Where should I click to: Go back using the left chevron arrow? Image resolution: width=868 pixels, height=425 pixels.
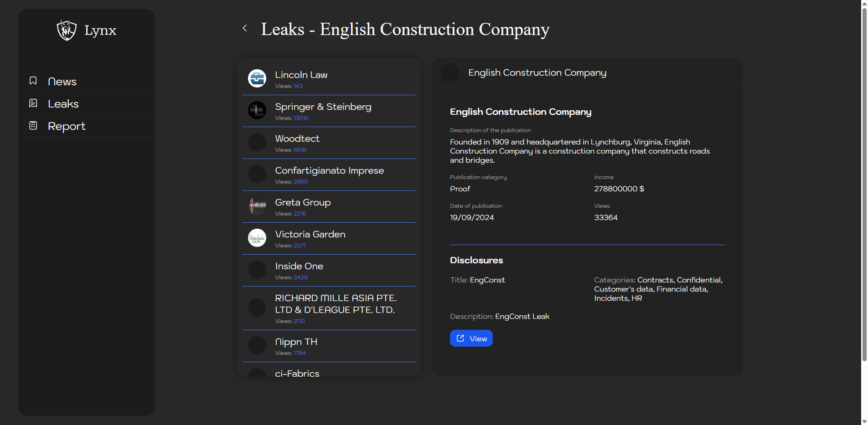pos(245,28)
